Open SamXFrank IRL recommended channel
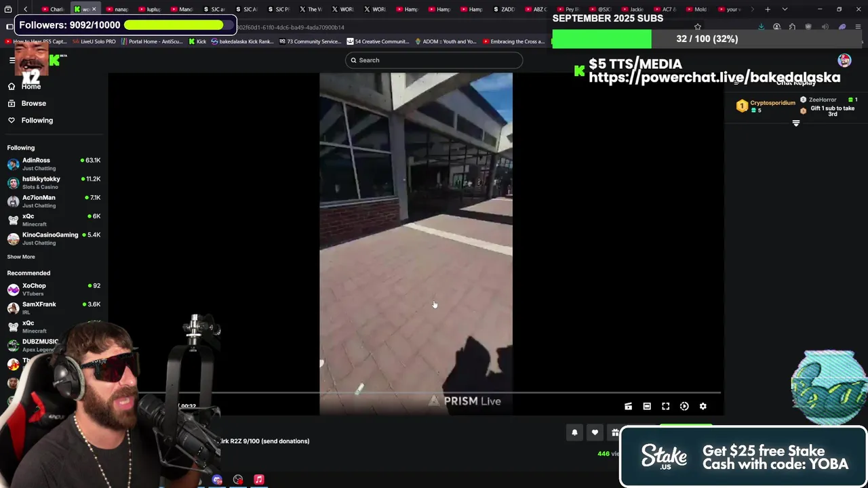The width and height of the screenshot is (868, 488). 54,308
